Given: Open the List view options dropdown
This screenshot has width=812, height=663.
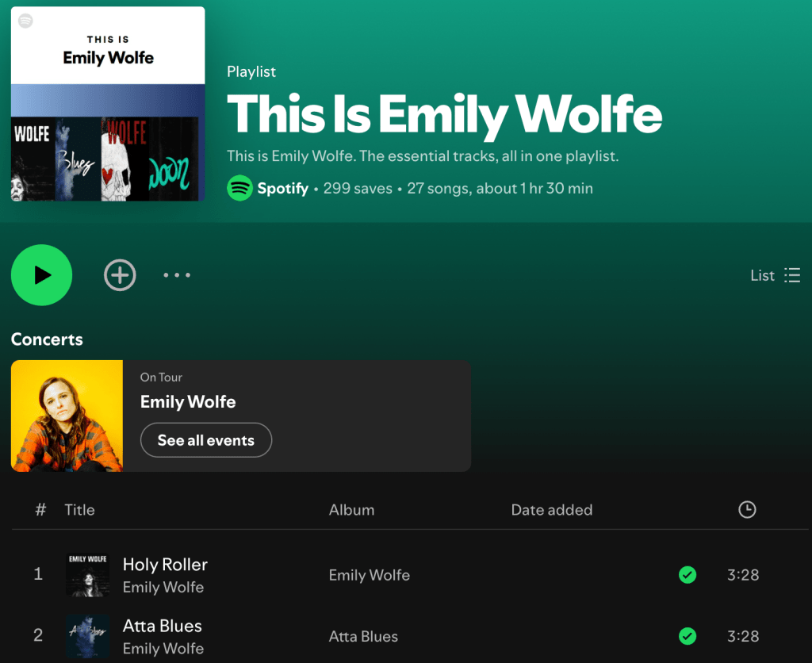Looking at the screenshot, I should [775, 275].
